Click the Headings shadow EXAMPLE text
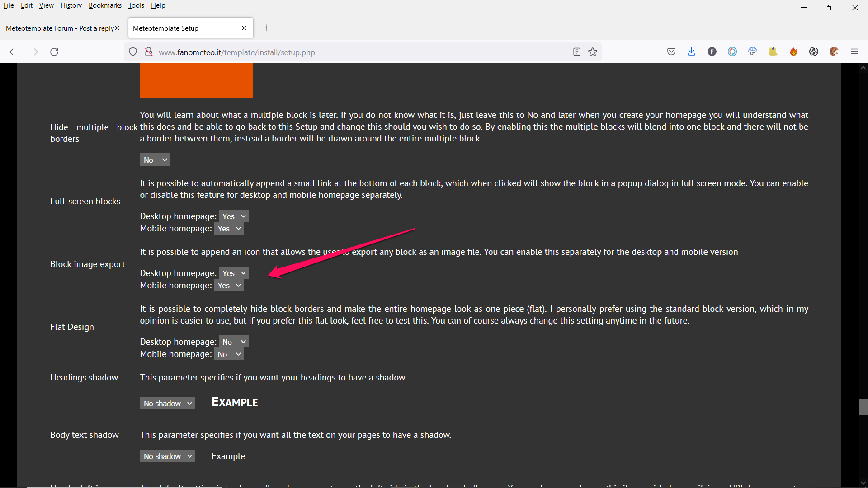 235,402
